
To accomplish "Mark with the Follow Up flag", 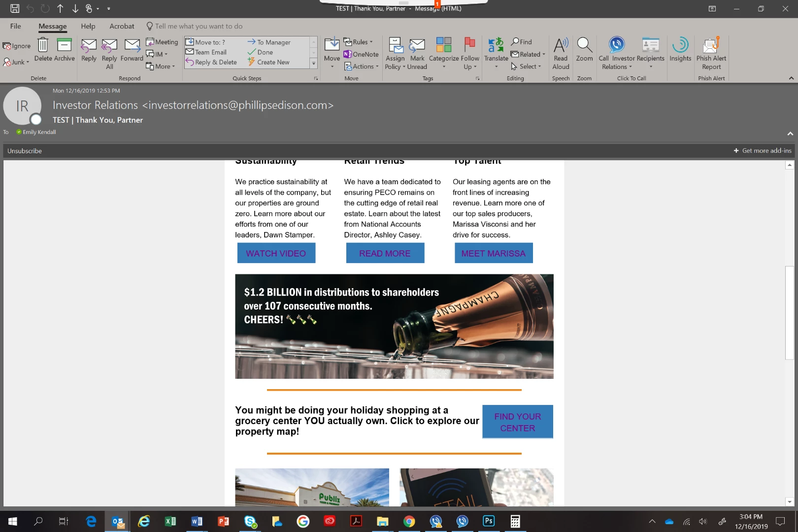I will pyautogui.click(x=470, y=54).
